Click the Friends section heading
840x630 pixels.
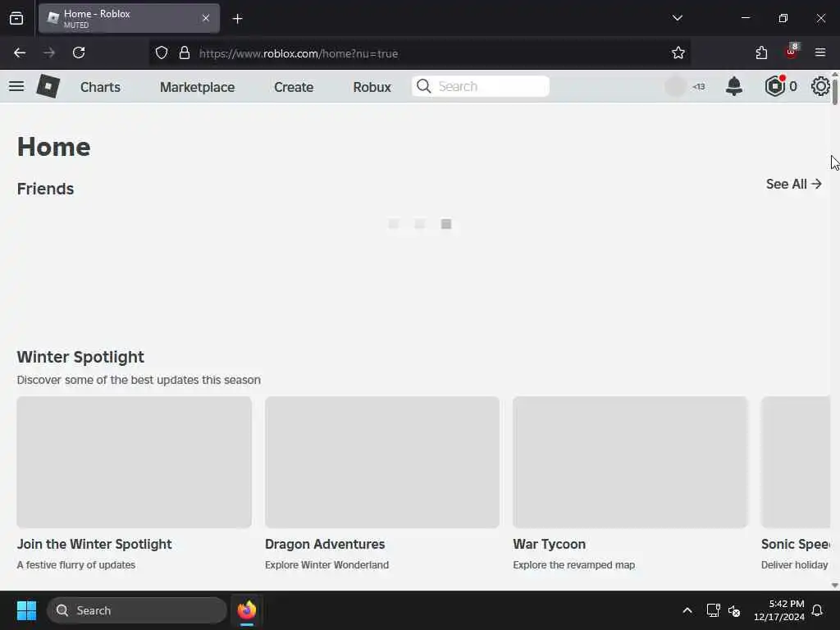(x=46, y=189)
